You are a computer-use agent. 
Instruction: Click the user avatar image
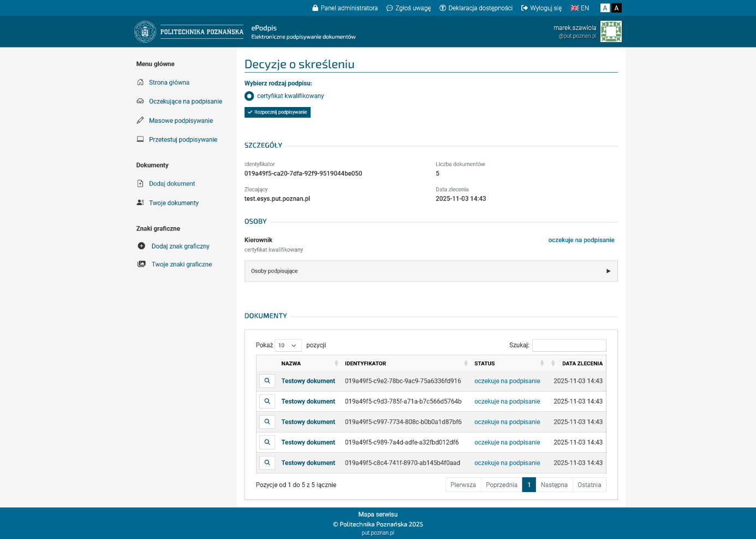coord(611,32)
